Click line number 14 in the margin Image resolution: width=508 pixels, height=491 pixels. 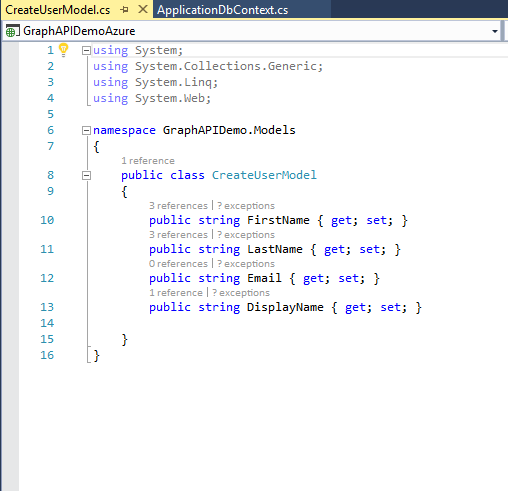[x=47, y=323]
